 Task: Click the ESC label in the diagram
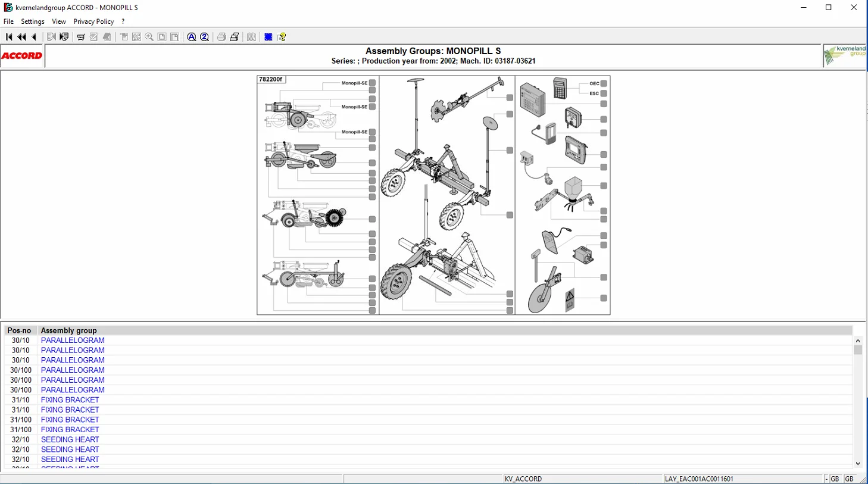tap(594, 93)
